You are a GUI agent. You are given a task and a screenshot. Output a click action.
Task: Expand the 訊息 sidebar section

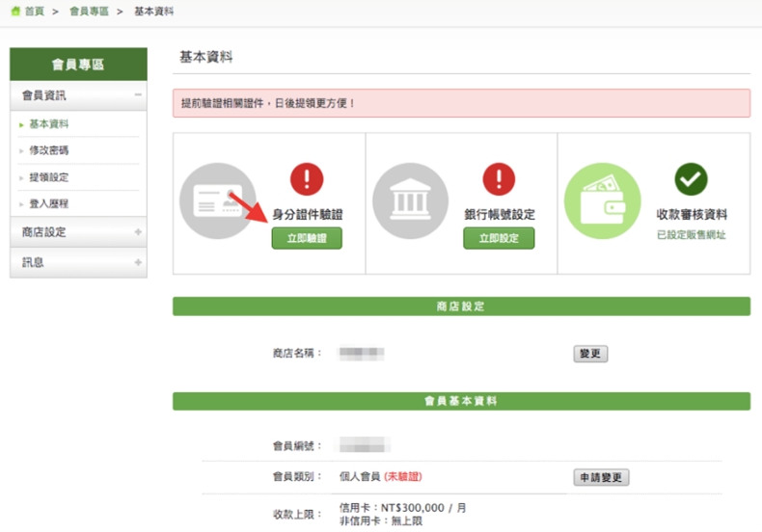(138, 262)
